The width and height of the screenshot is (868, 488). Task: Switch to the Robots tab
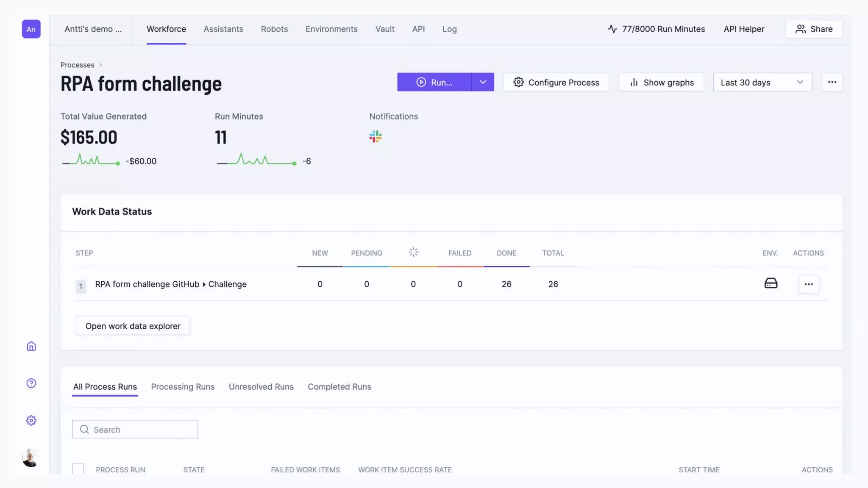(x=274, y=29)
